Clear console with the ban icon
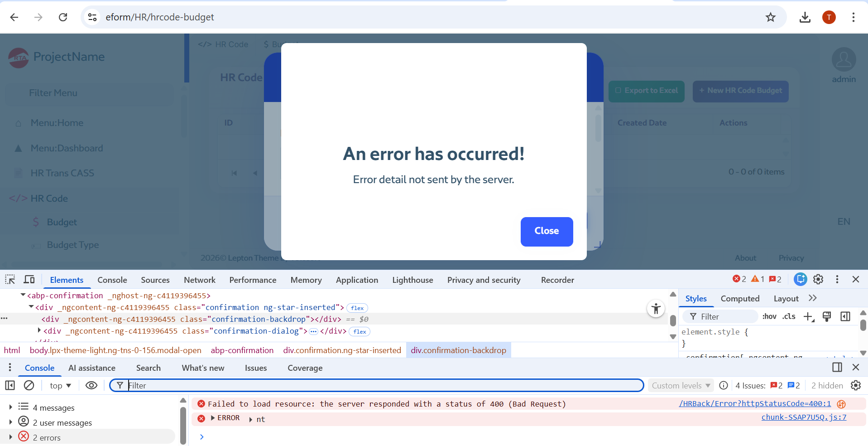 (x=29, y=385)
